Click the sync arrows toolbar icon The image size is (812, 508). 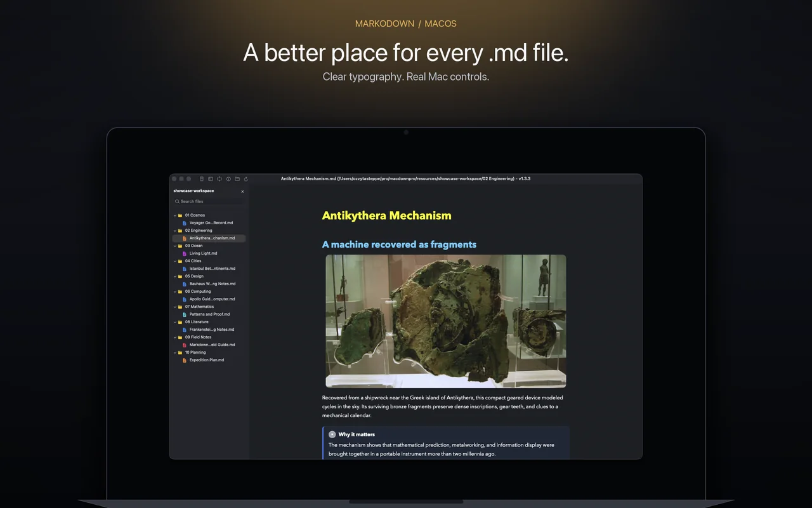pyautogui.click(x=219, y=179)
